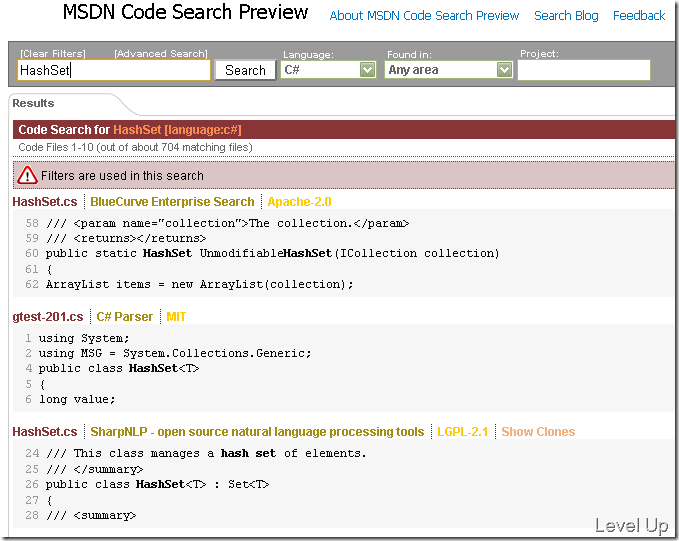Select the C# language combo box

pyautogui.click(x=328, y=69)
